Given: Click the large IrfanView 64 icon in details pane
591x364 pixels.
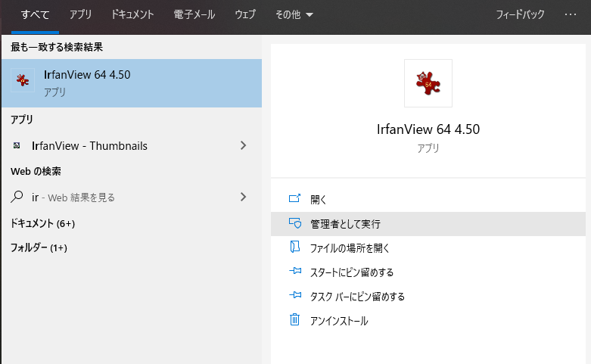Looking at the screenshot, I should coord(428,83).
